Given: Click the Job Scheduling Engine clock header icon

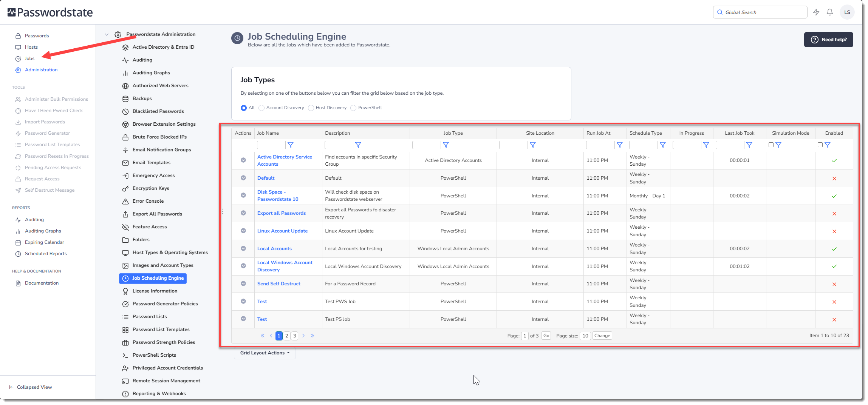Looking at the screenshot, I should pos(237,38).
